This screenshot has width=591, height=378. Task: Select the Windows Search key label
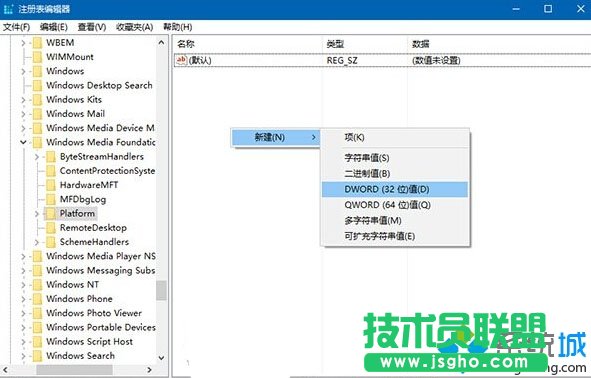coord(80,356)
